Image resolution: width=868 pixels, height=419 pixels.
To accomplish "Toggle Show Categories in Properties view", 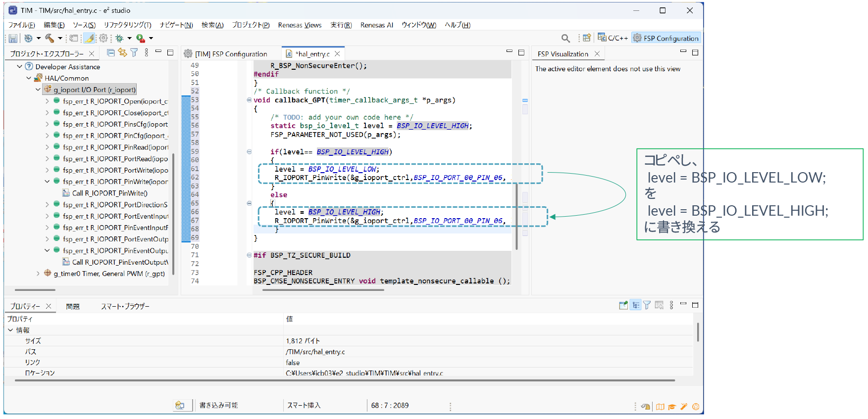I will pos(636,305).
